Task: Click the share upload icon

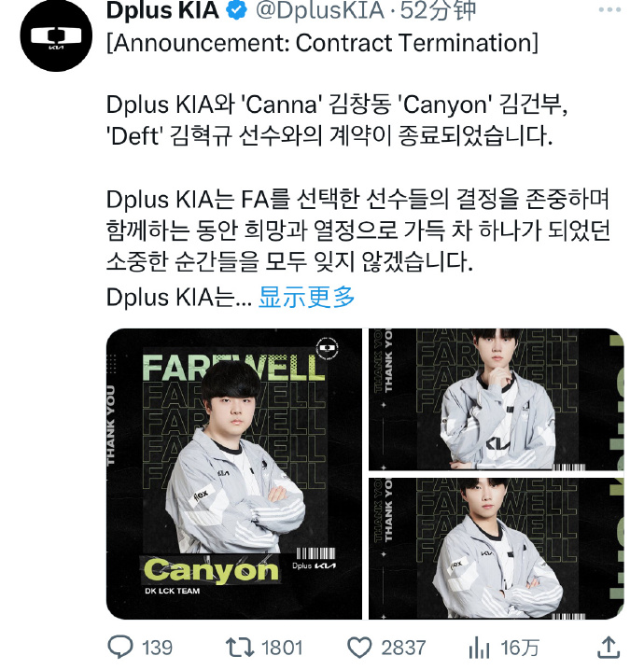Action: pos(609,648)
